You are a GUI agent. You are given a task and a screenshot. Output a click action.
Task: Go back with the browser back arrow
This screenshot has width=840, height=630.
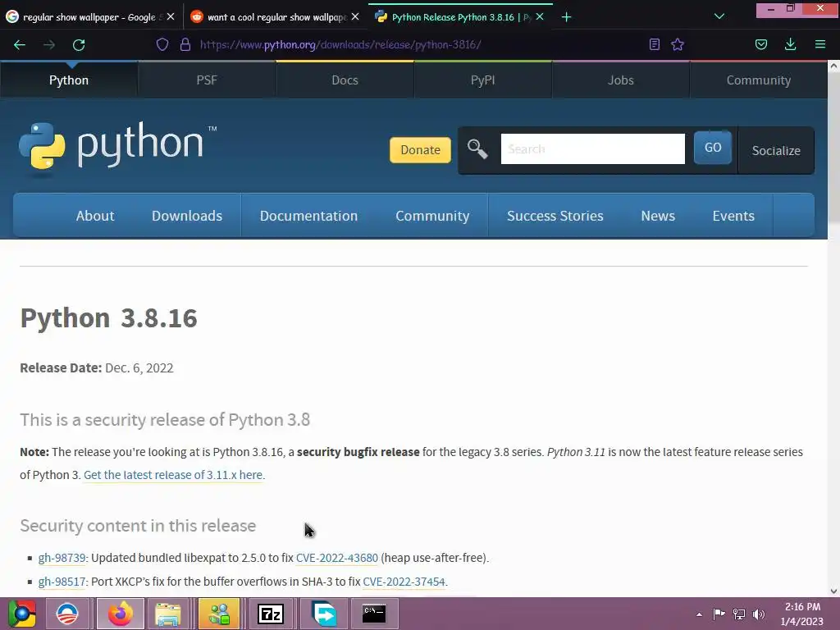tap(20, 45)
